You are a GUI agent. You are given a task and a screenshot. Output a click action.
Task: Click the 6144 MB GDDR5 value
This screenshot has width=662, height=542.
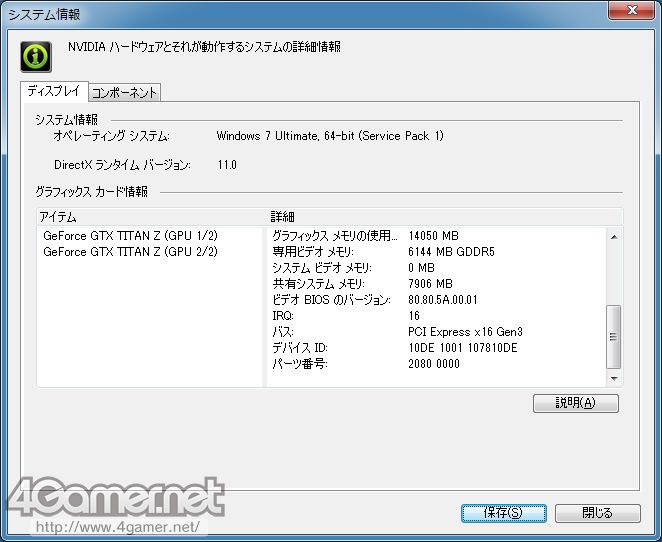(x=451, y=252)
